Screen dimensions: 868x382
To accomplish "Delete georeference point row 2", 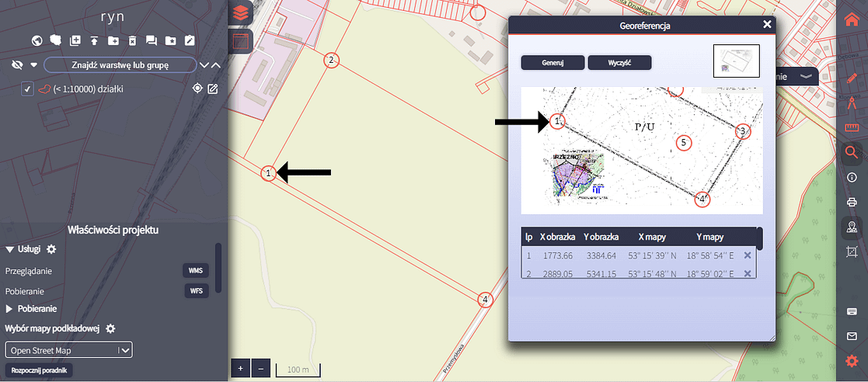I will [x=748, y=273].
